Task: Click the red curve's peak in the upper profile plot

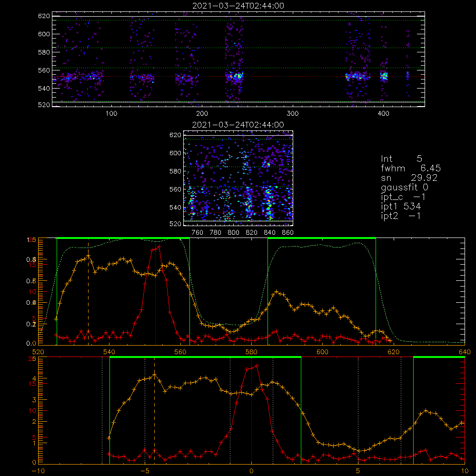Action: click(159, 247)
